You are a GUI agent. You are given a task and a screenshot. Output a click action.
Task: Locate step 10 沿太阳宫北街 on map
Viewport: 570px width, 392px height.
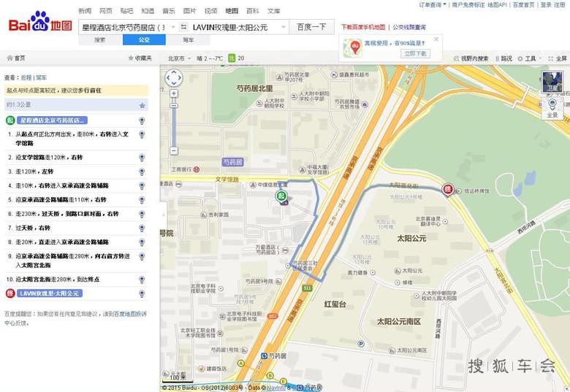point(142,280)
